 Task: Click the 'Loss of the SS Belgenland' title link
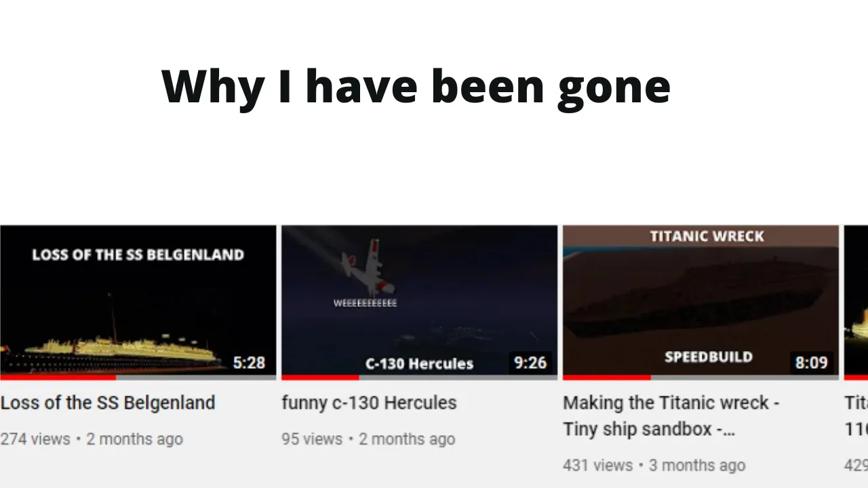(x=108, y=403)
